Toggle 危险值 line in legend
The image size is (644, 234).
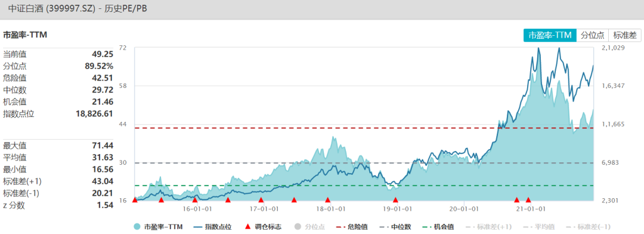(352, 227)
